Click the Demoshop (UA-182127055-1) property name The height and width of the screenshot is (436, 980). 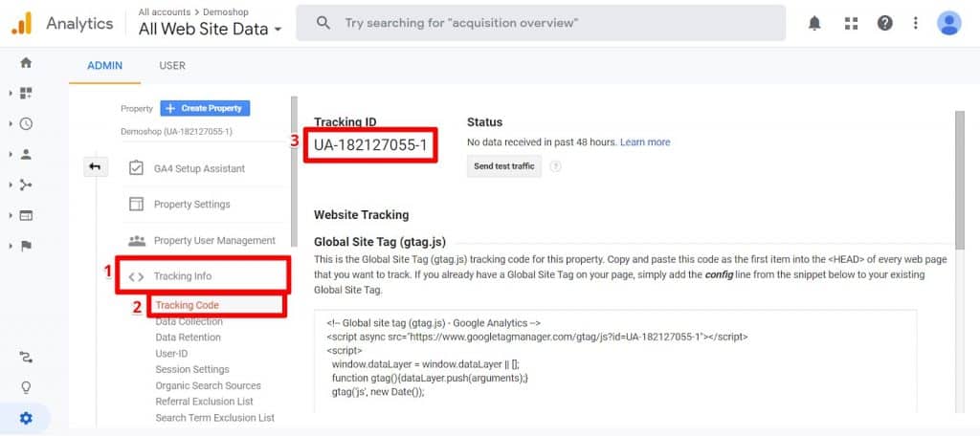pos(177,132)
